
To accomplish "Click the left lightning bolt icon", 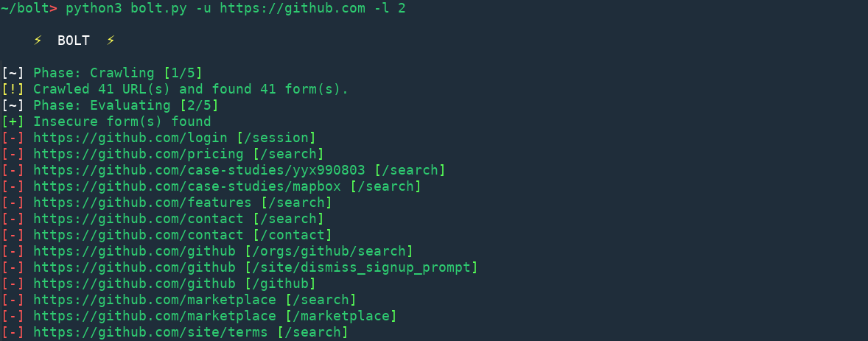I will click(x=38, y=41).
